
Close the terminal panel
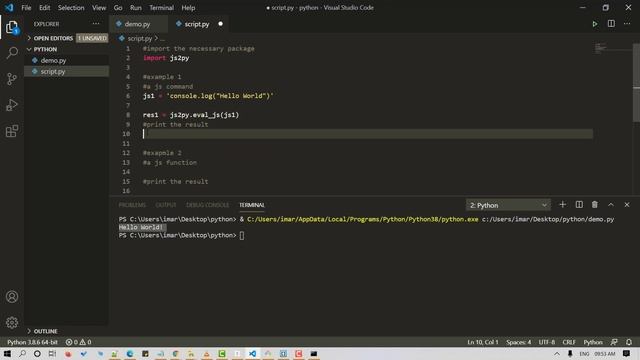click(x=627, y=204)
